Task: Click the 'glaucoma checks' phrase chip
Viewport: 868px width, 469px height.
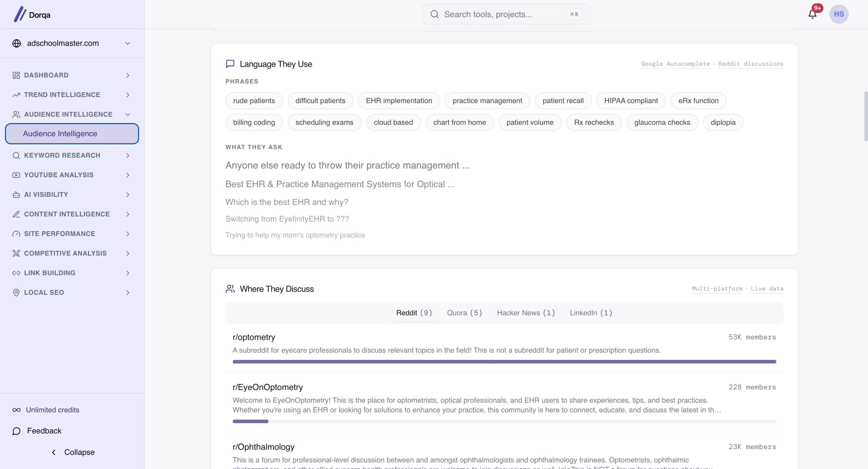Action: tap(662, 122)
